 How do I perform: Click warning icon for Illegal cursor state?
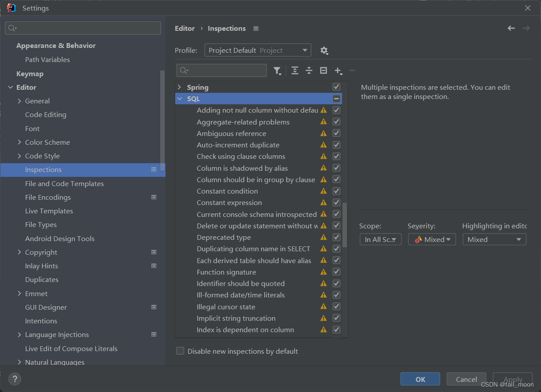coord(324,307)
